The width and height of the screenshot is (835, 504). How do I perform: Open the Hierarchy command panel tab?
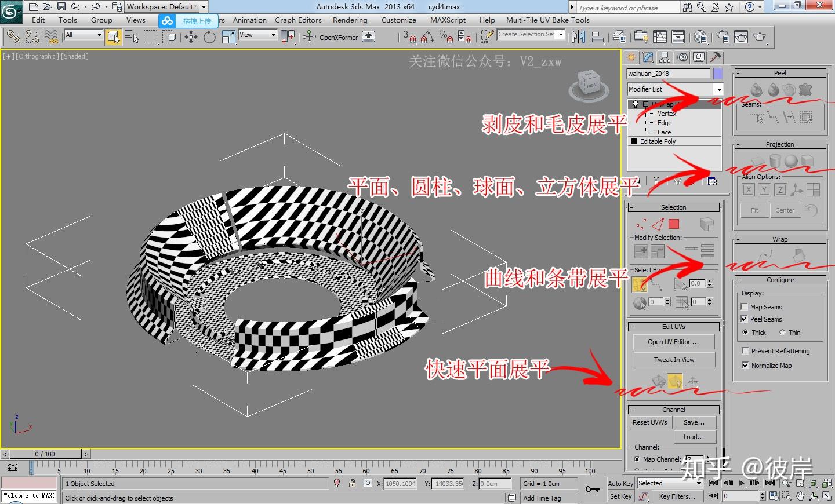[x=665, y=57]
